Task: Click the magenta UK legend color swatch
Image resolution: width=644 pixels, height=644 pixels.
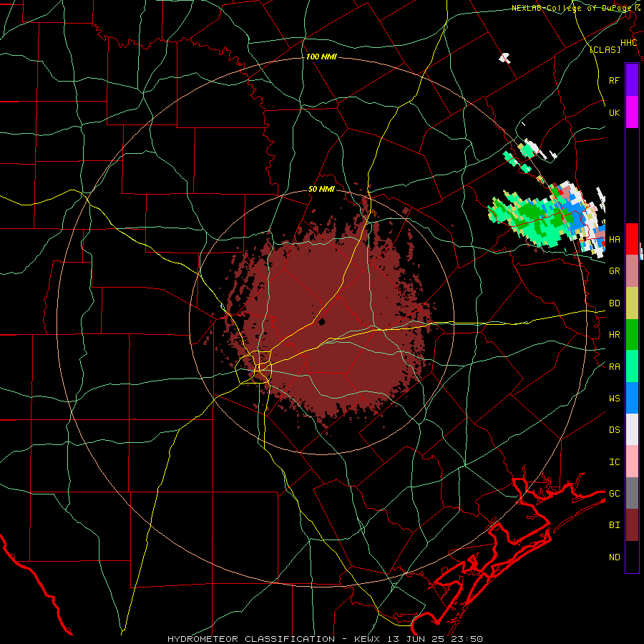Action: point(632,112)
